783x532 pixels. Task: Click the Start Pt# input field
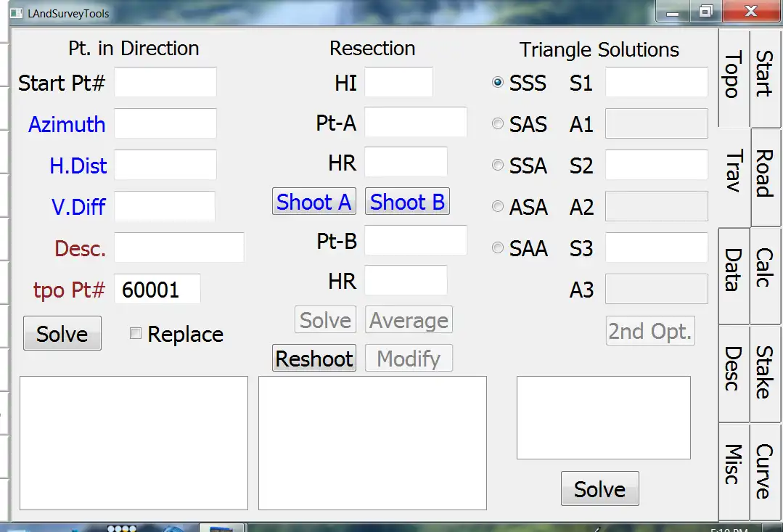tap(165, 82)
